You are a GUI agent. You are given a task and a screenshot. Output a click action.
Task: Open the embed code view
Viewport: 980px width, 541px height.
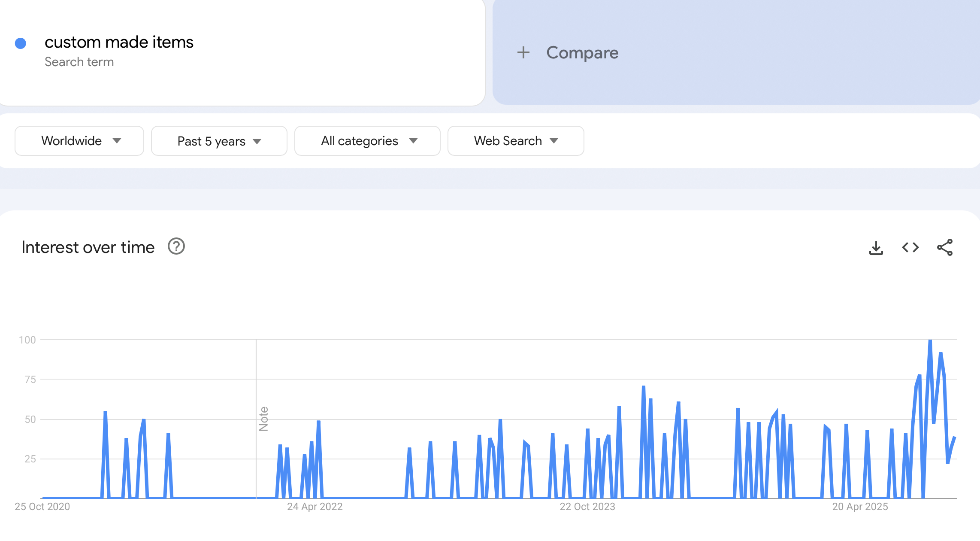click(910, 247)
